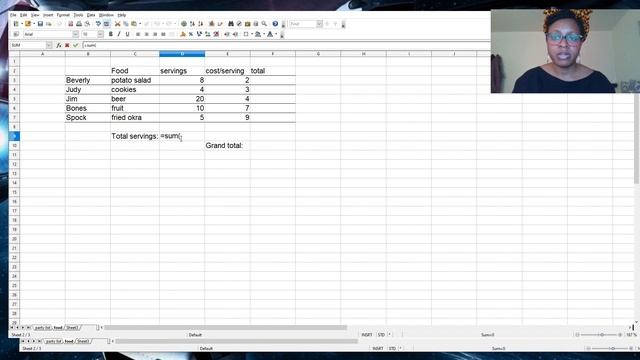
Task: Expand the Find toolbar search dropdown
Action: coord(319,24)
